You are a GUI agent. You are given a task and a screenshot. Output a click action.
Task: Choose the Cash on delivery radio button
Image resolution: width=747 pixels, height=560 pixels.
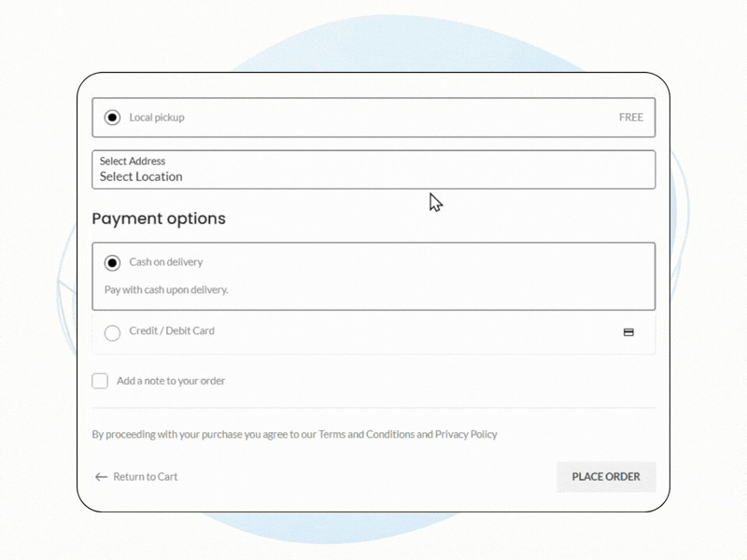(112, 263)
